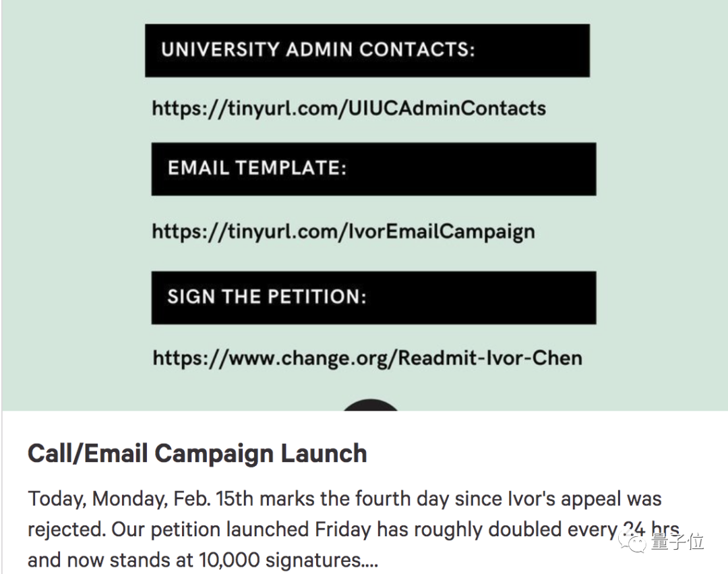Image resolution: width=728 pixels, height=574 pixels.
Task: Open the Call/Email Campaign Launch heading
Action: point(197,453)
